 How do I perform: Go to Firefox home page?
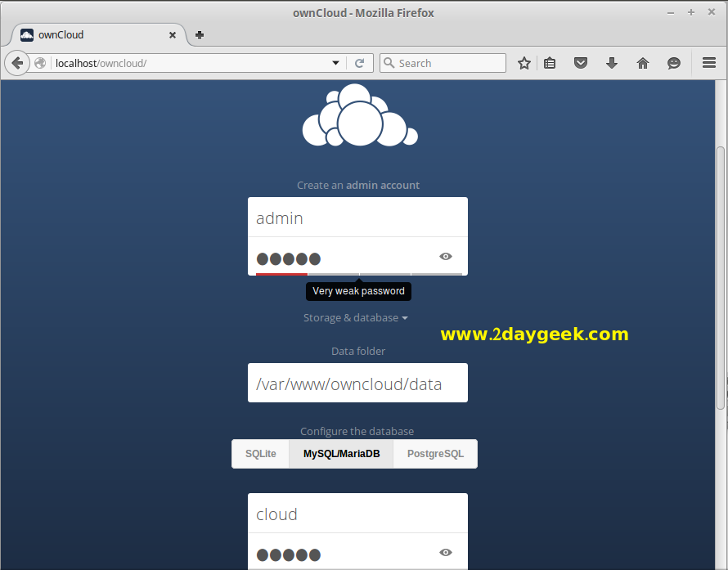point(643,63)
